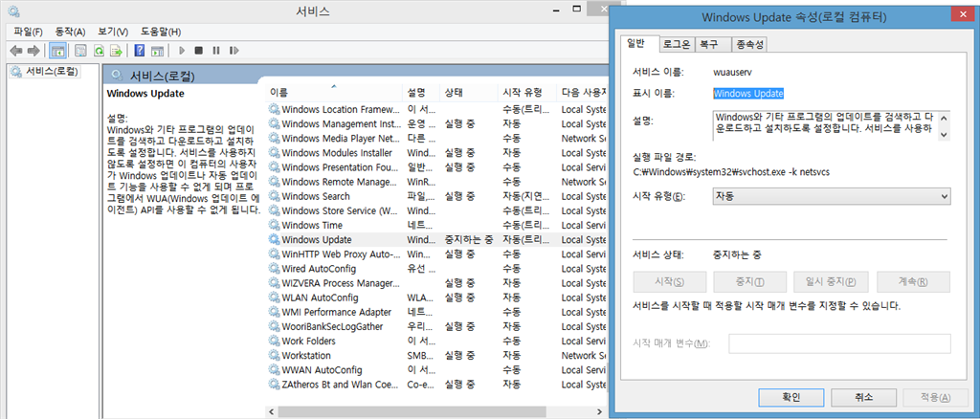Start the service using the toolbar play icon
The width and height of the screenshot is (980, 419).
(x=182, y=51)
